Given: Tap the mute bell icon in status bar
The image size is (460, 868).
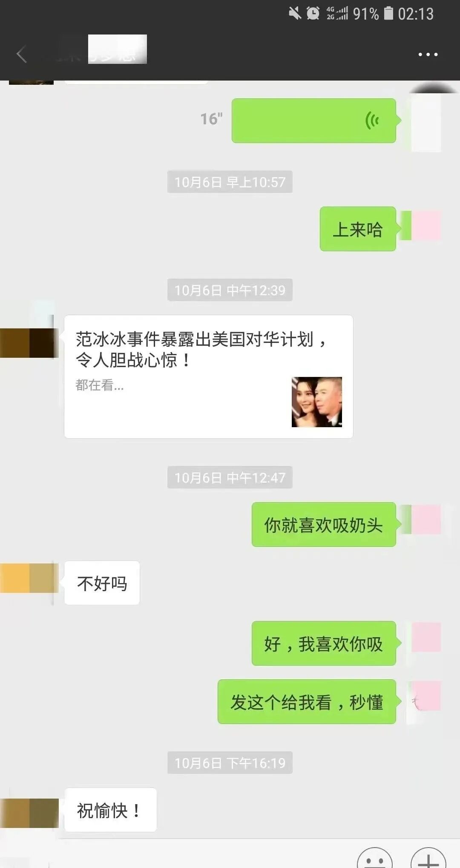Looking at the screenshot, I should pyautogui.click(x=295, y=13).
